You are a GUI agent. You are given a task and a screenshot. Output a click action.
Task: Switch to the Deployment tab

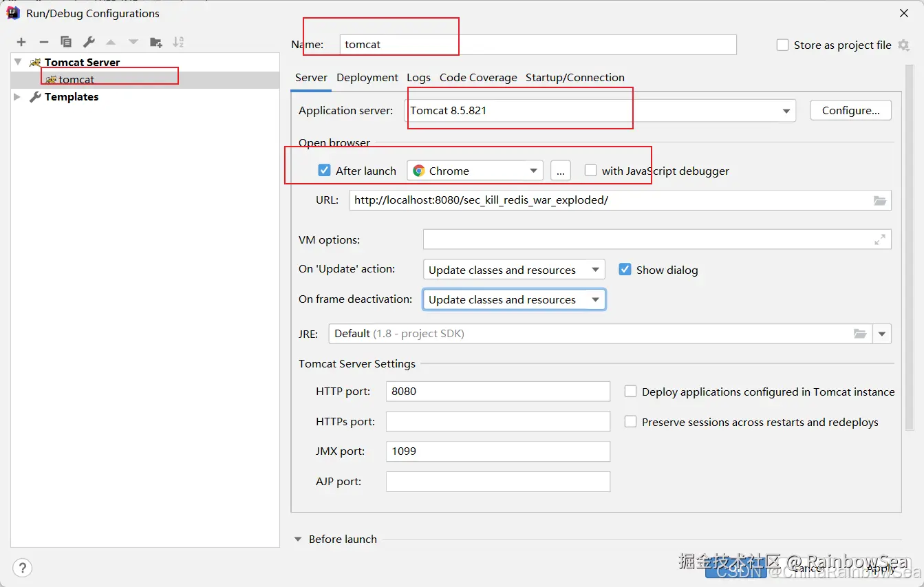click(x=367, y=77)
